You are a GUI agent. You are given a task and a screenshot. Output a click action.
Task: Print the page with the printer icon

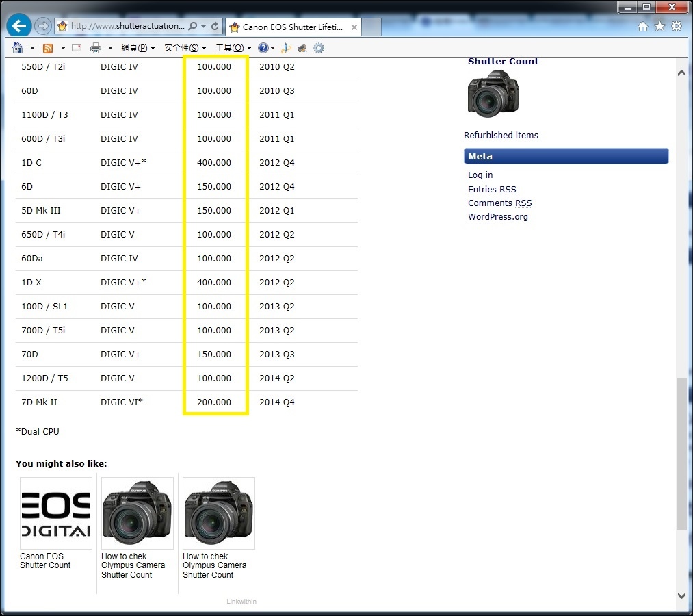[96, 48]
